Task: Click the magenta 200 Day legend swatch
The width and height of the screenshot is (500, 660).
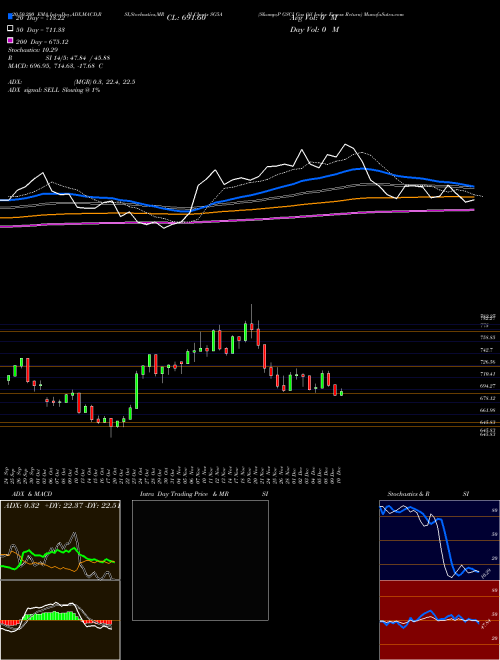Action: [10, 40]
